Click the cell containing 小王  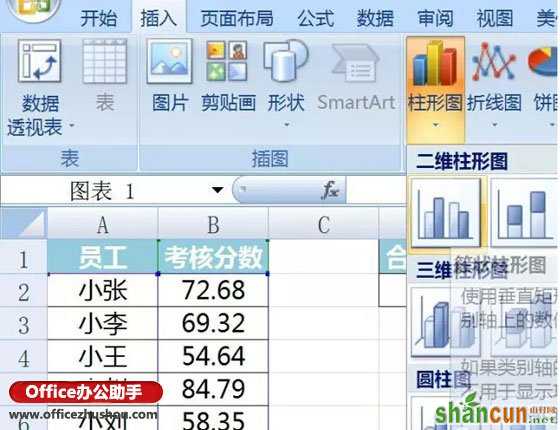[102, 356]
